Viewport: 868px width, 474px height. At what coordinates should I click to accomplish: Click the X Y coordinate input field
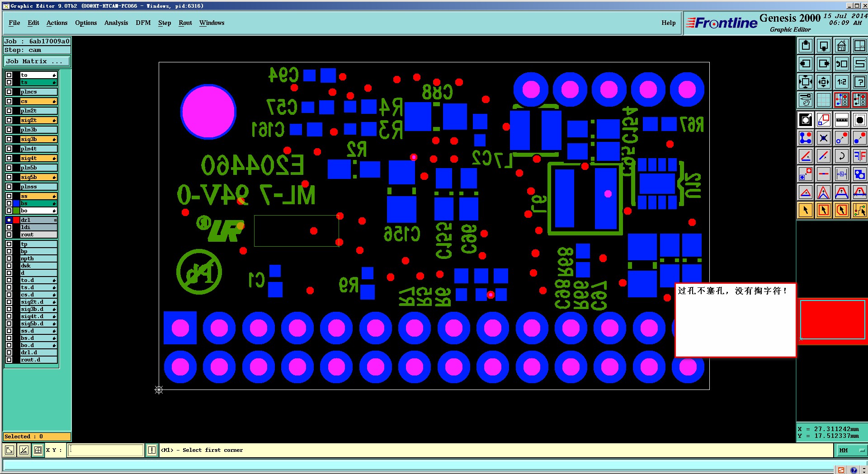(106, 450)
